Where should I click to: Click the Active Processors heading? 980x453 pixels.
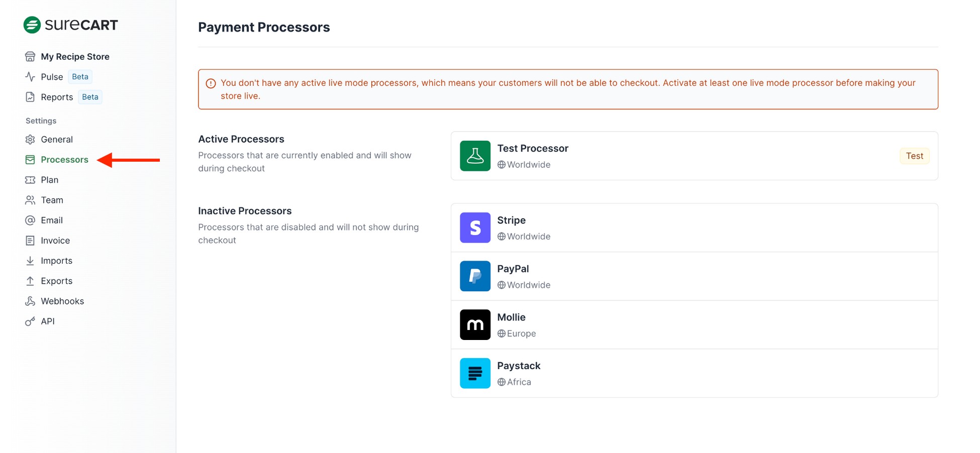click(241, 139)
